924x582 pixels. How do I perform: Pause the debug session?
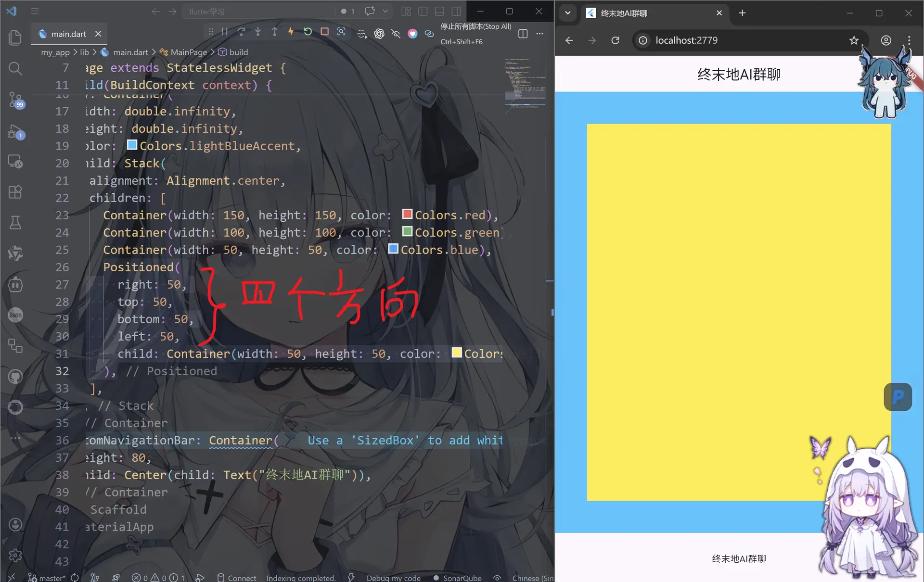225,32
